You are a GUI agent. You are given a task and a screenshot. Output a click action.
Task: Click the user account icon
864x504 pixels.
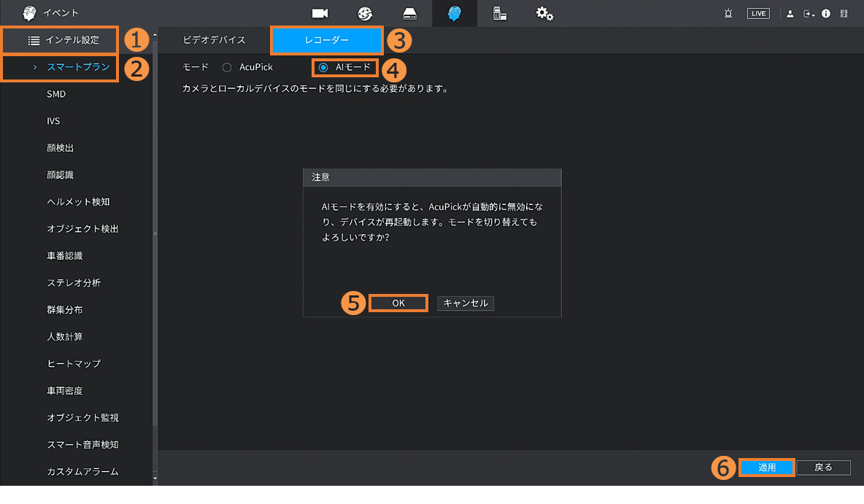pos(790,14)
